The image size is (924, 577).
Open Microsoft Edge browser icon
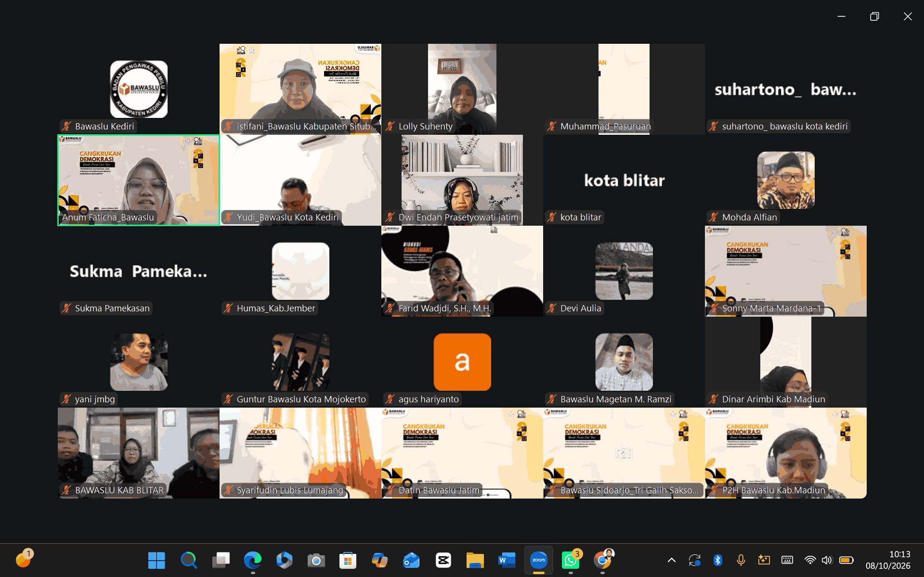(252, 560)
